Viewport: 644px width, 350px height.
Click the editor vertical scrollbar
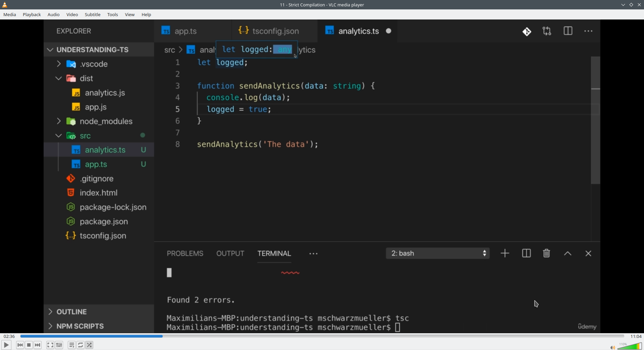(x=596, y=120)
